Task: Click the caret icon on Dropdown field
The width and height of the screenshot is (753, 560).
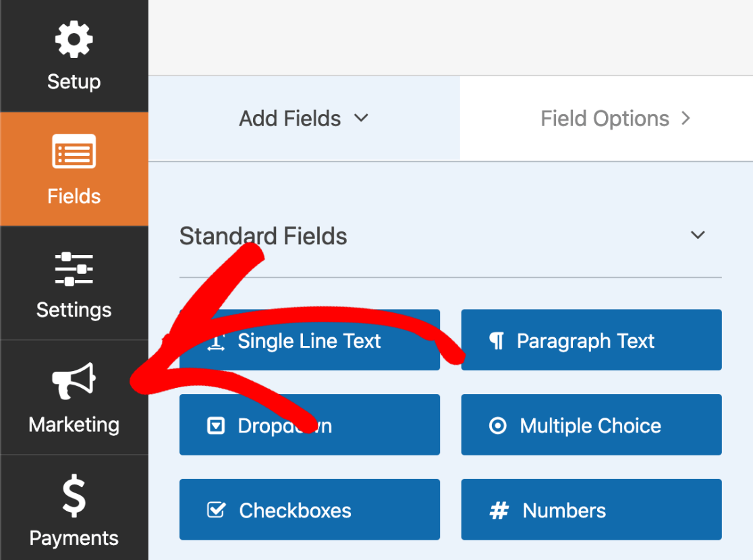Action: [215, 426]
